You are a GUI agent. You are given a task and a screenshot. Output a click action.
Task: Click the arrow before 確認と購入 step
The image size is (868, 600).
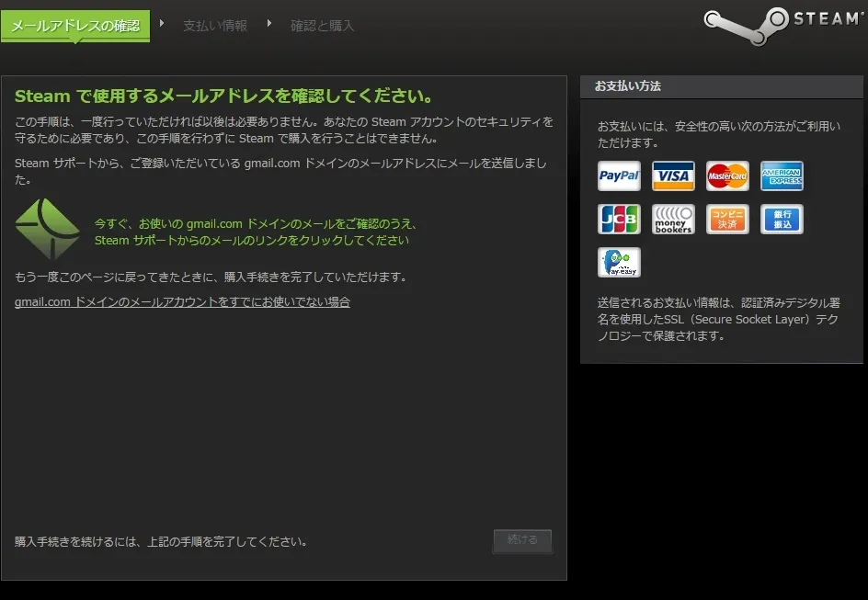[x=269, y=23]
